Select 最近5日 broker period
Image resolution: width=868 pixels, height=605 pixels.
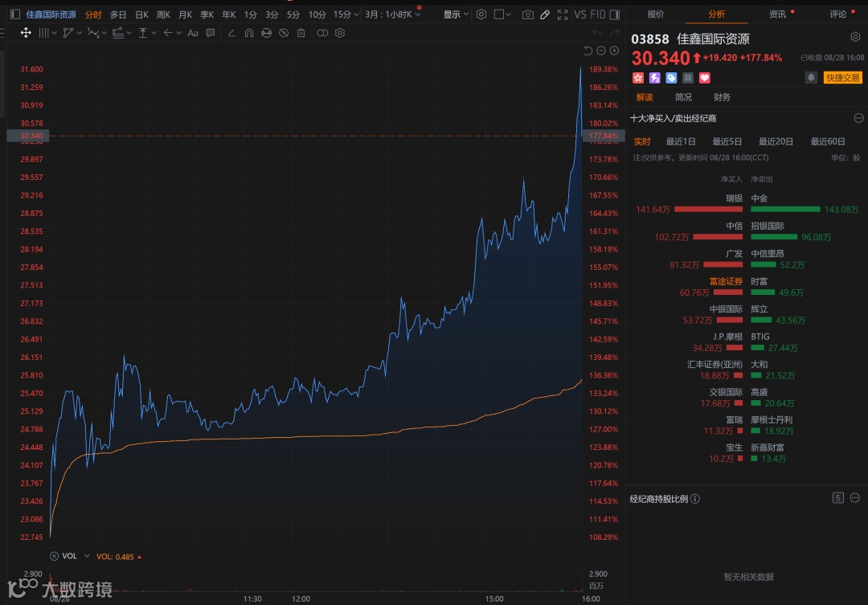coord(727,141)
